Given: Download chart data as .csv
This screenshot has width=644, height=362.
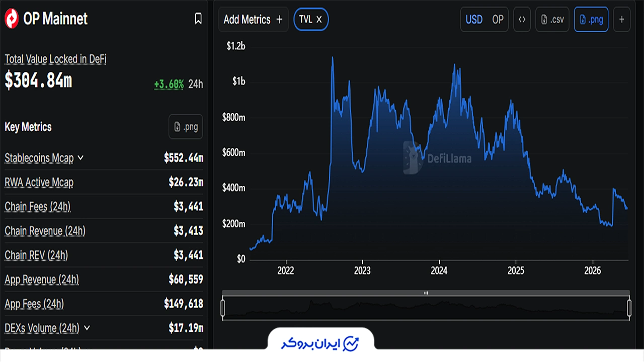Looking at the screenshot, I should point(552,20).
